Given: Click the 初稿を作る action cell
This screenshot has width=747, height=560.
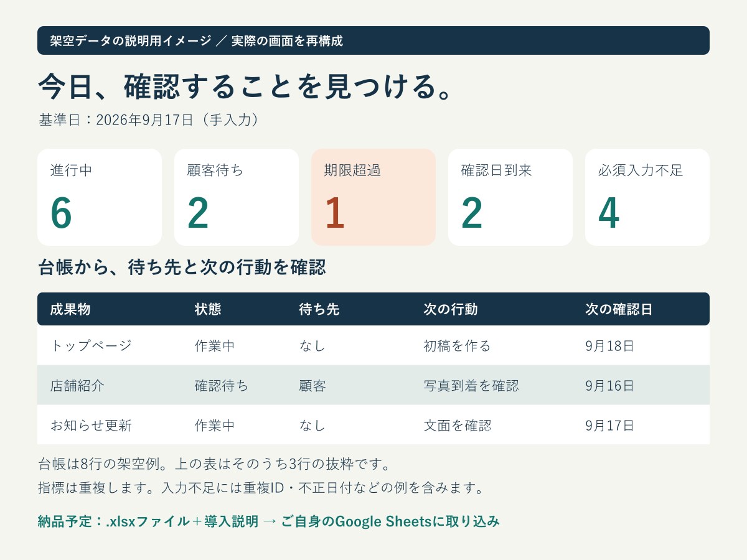Looking at the screenshot, I should (x=457, y=346).
